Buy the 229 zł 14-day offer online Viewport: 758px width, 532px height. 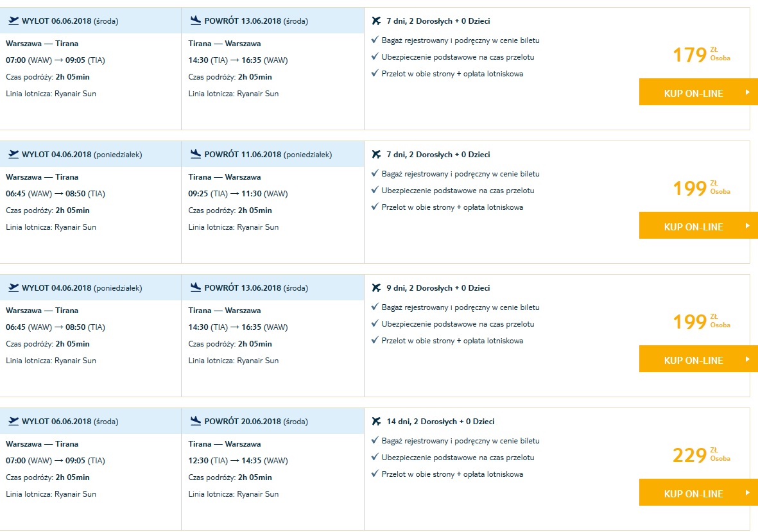[x=698, y=492]
